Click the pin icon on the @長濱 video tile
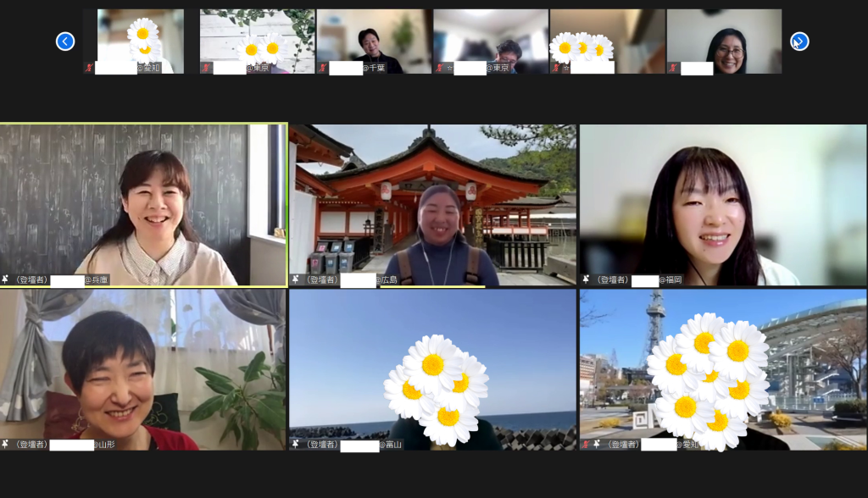Image resolution: width=868 pixels, height=498 pixels. click(x=6, y=279)
